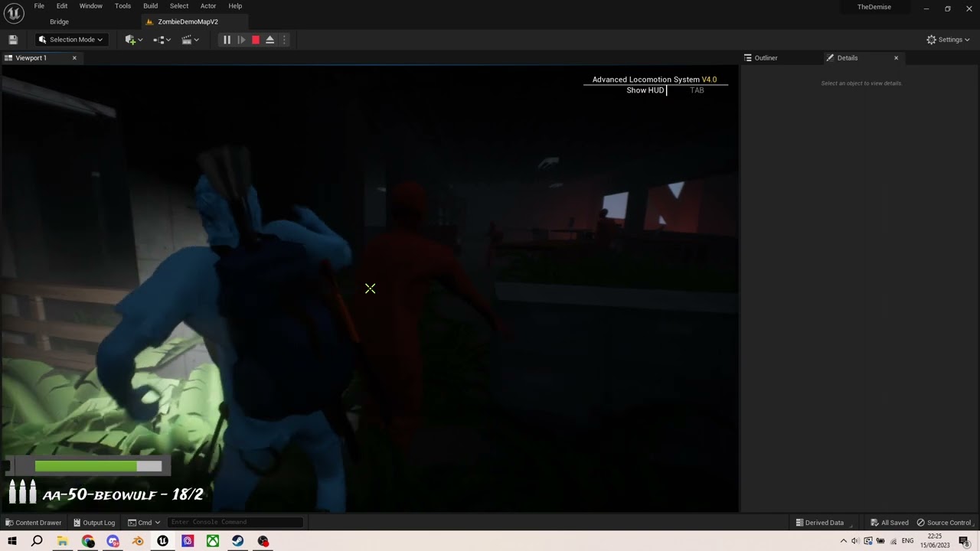Open the Settings dropdown
Image resolution: width=980 pixels, height=551 pixels.
tap(948, 40)
